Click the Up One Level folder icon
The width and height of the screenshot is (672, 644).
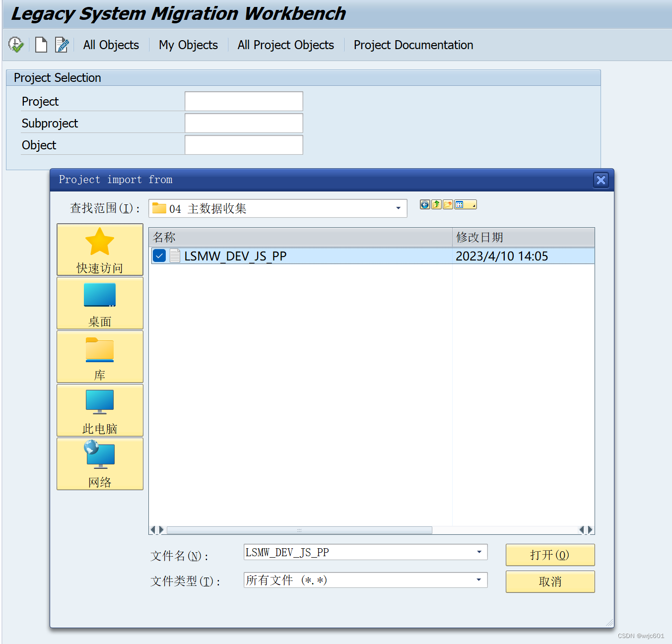[436, 204]
